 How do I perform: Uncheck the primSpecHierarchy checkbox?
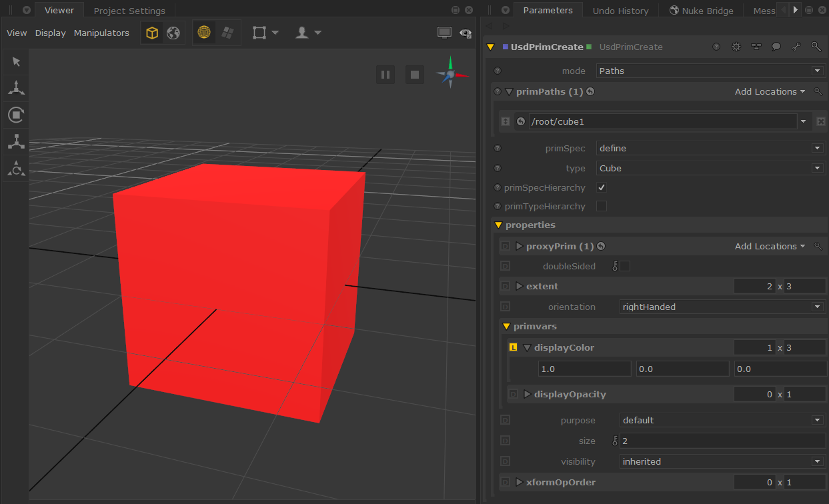tap(602, 188)
